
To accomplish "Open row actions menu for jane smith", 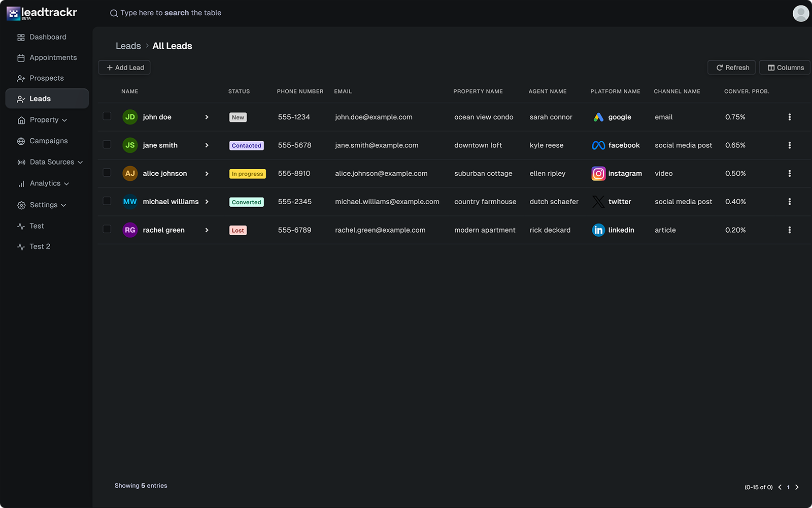I will [x=789, y=145].
